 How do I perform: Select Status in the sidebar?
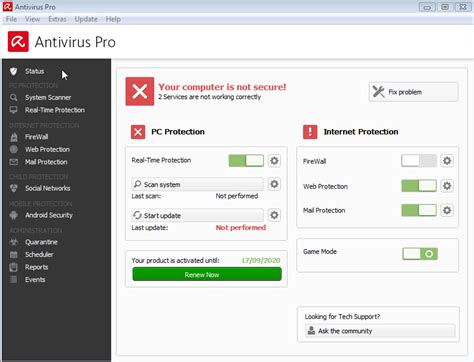35,71
